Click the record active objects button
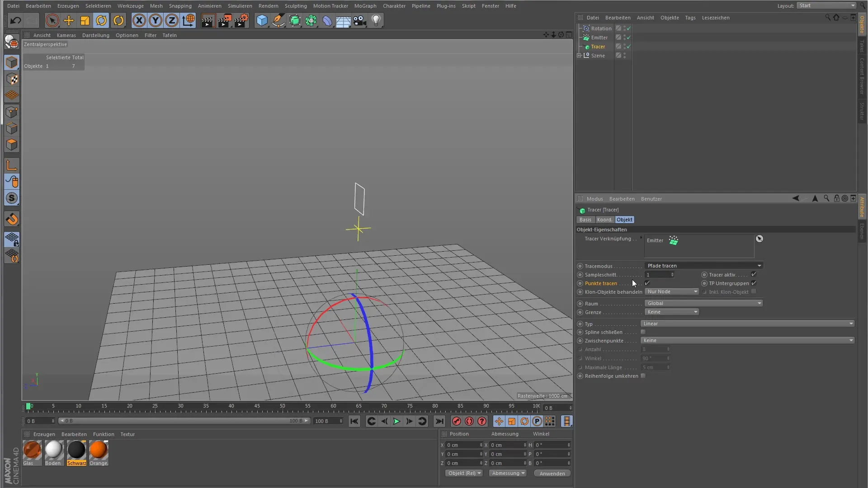 click(x=457, y=421)
